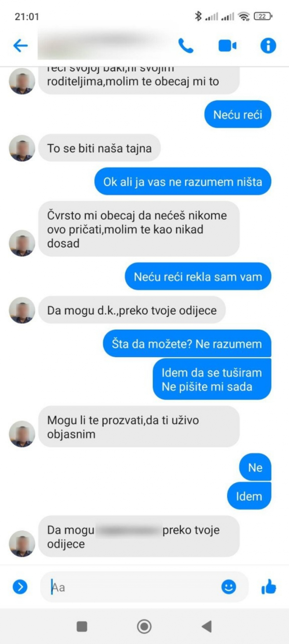Expand more options chevron beside message field
Screen dimensions: 289x644
pos(20,587)
